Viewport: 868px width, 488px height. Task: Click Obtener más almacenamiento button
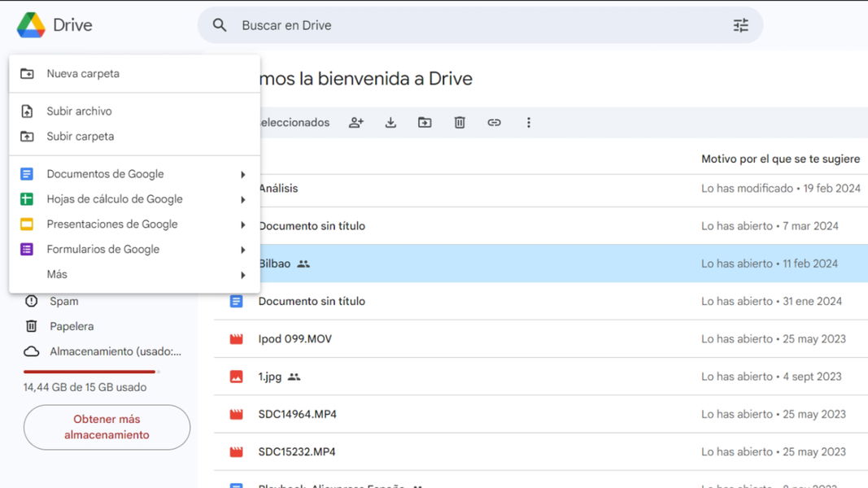(107, 427)
